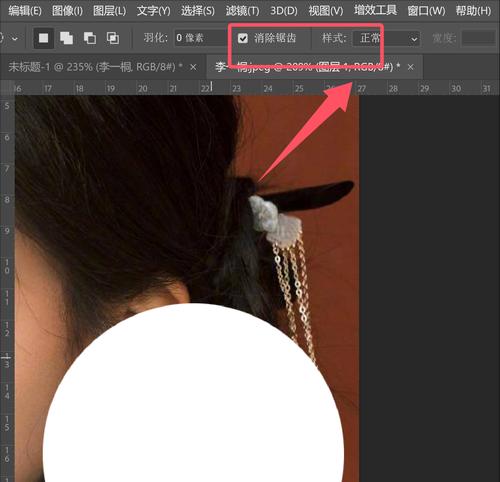
Task: Open the 文字(Y) menu
Action: point(153,11)
